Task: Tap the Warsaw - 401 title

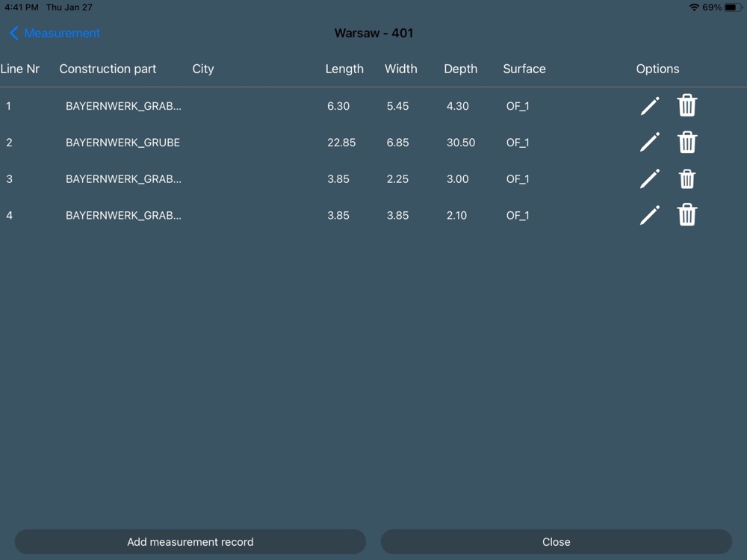Action: point(373,34)
